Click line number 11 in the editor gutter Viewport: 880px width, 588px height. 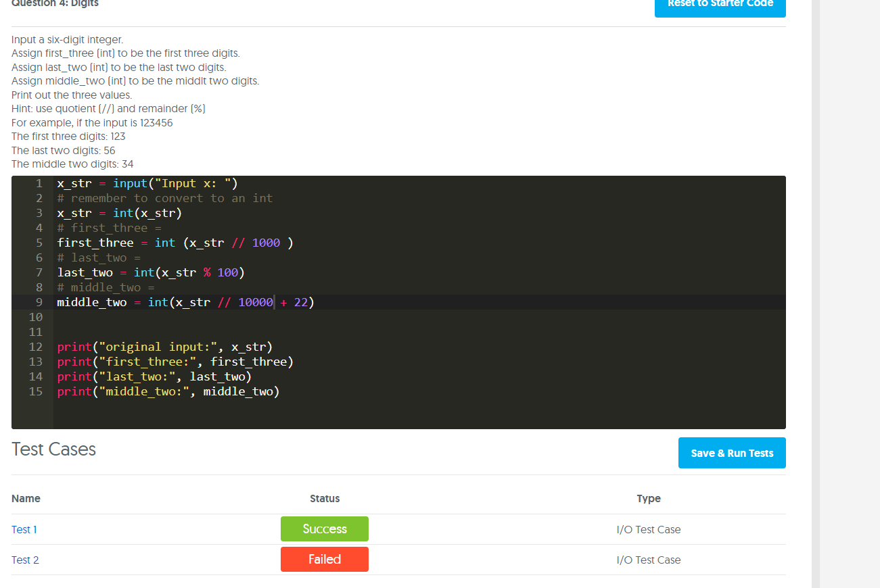click(36, 332)
